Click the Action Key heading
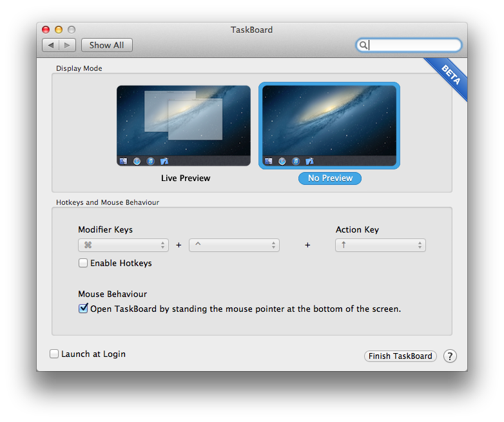The width and height of the screenshot is (504, 422). point(358,229)
